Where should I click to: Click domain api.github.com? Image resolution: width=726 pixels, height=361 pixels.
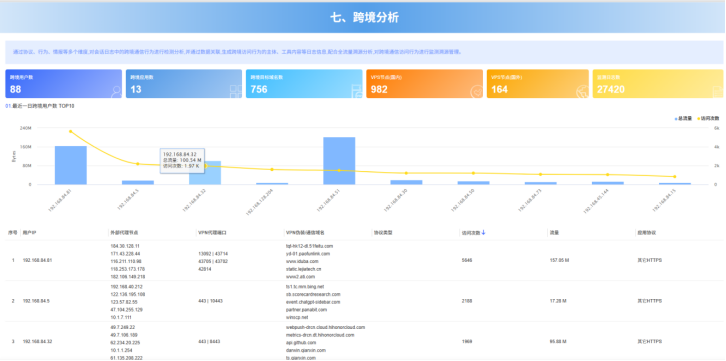coord(301,343)
